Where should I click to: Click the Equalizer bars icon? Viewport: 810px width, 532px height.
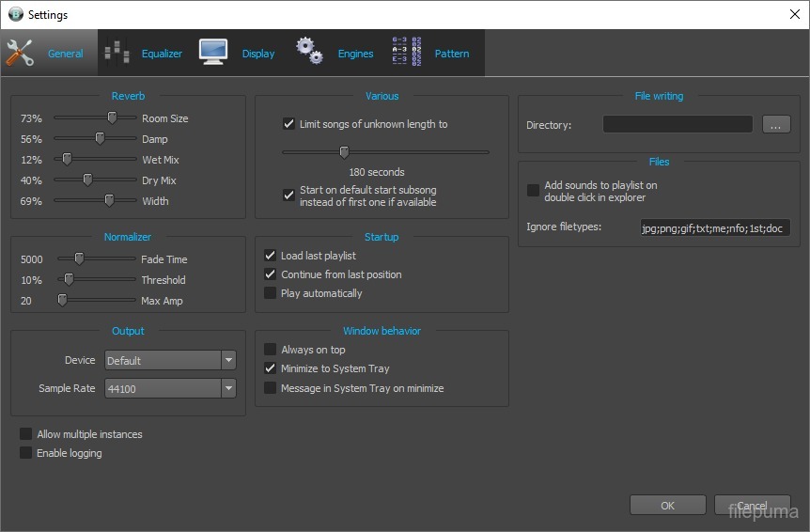(117, 53)
